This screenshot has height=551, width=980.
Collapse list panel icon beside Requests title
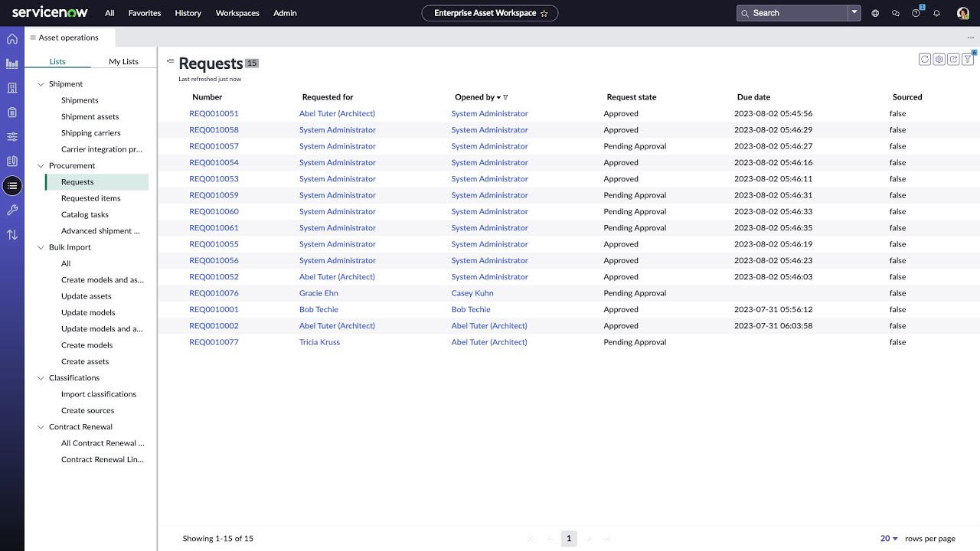170,61
